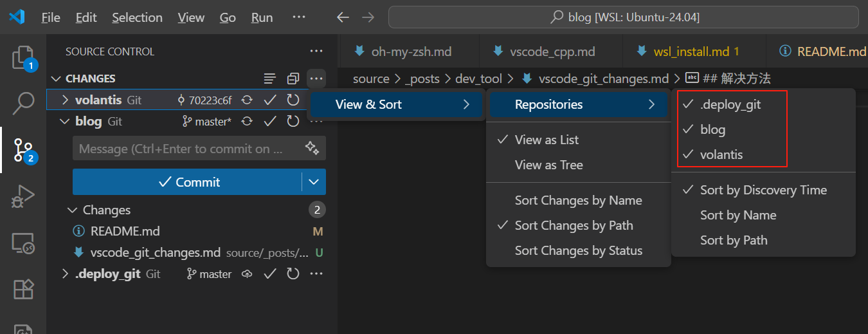Open Remote Explorer view icon
The height and width of the screenshot is (334, 868).
[x=23, y=243]
